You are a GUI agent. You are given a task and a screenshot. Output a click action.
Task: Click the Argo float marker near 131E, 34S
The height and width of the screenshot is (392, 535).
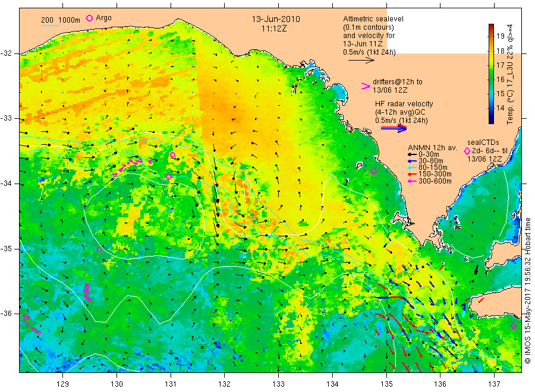(168, 176)
